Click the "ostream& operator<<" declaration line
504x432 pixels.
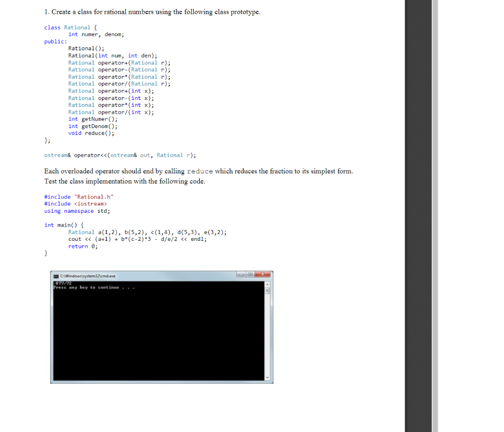click(120, 155)
